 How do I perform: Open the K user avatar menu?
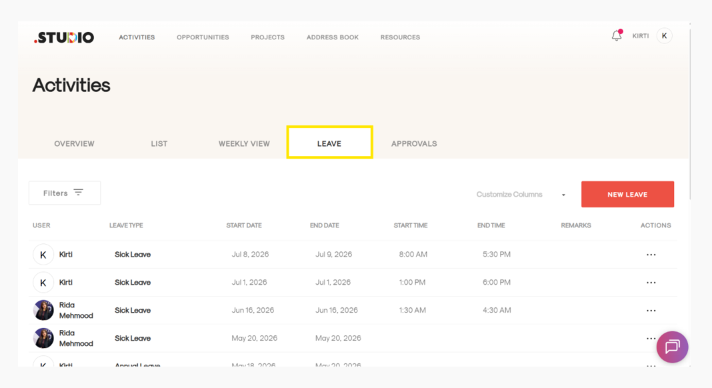(x=664, y=36)
